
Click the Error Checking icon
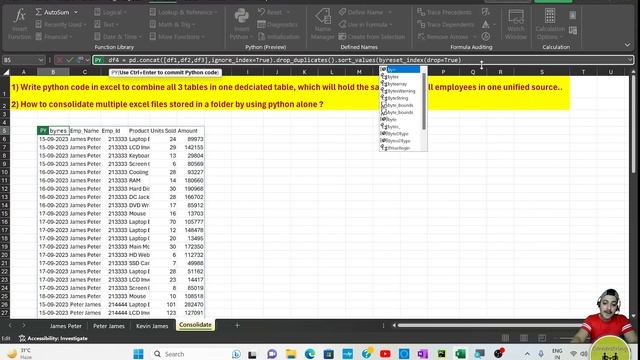pos(485,24)
